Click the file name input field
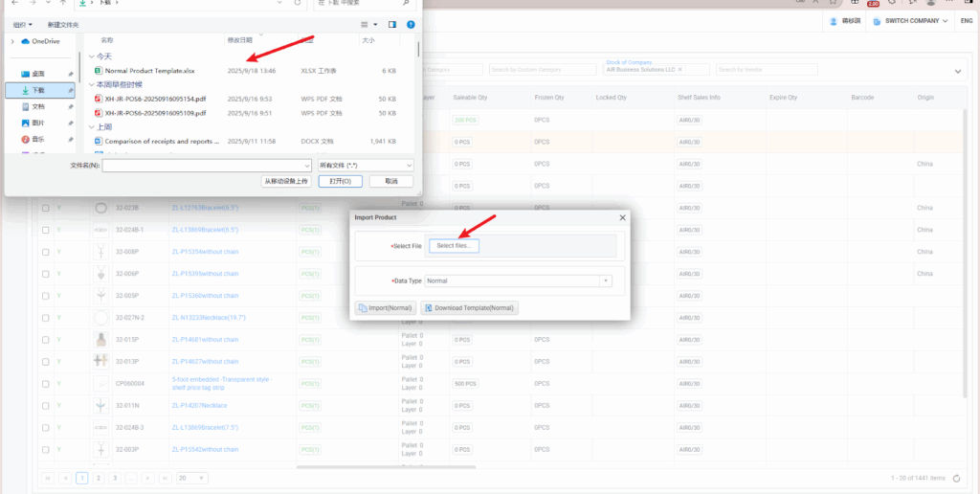 (180, 166)
